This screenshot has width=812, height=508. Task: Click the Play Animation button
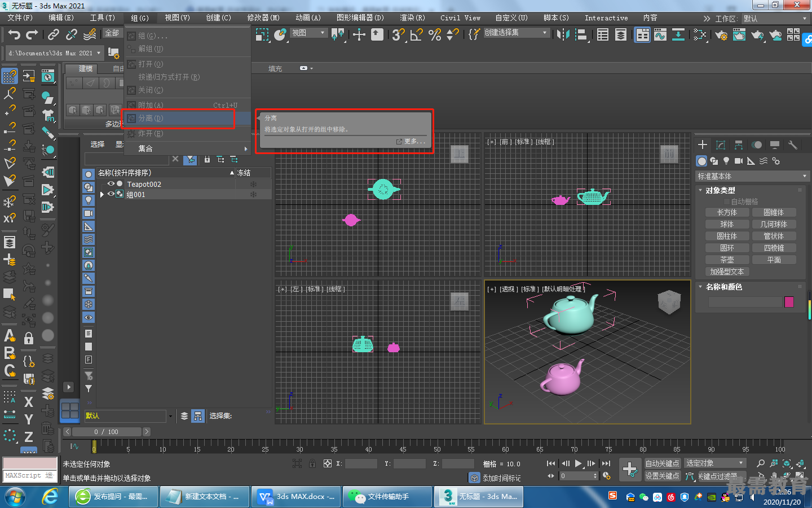pos(578,463)
